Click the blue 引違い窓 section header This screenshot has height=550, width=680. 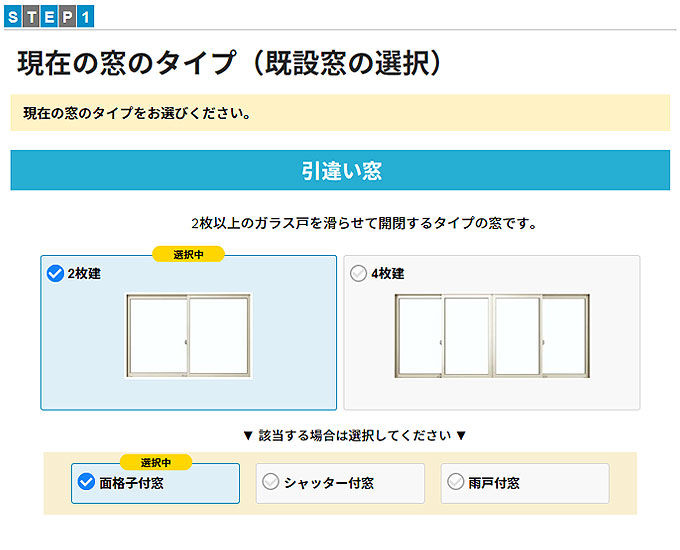point(340,171)
